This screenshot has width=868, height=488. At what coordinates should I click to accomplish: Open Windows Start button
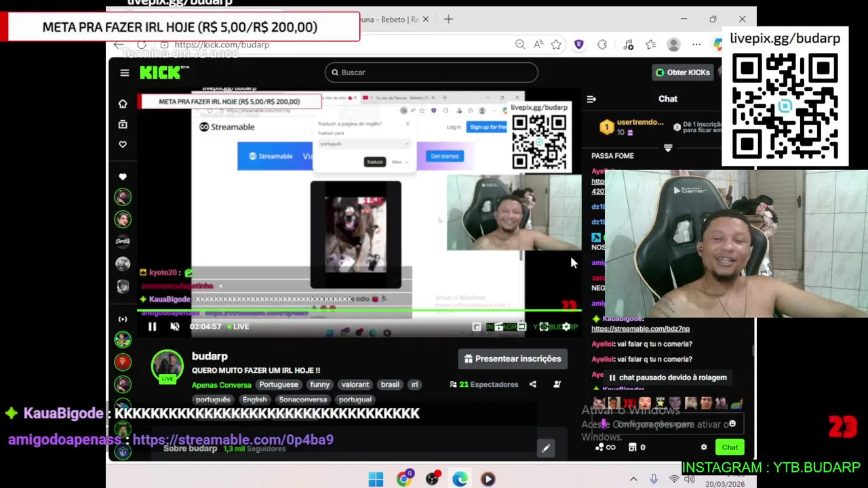click(376, 479)
